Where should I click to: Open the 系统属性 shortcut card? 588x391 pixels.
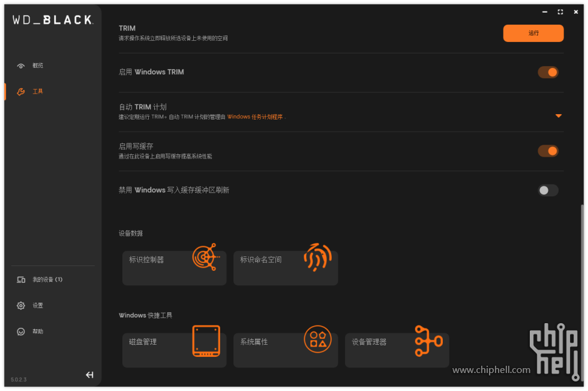pos(286,350)
